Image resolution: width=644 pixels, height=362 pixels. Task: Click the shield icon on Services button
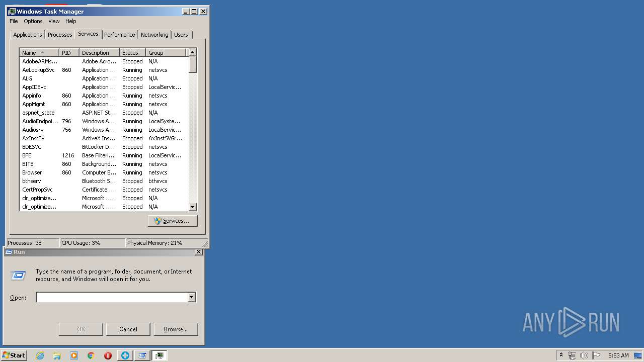[158, 221]
